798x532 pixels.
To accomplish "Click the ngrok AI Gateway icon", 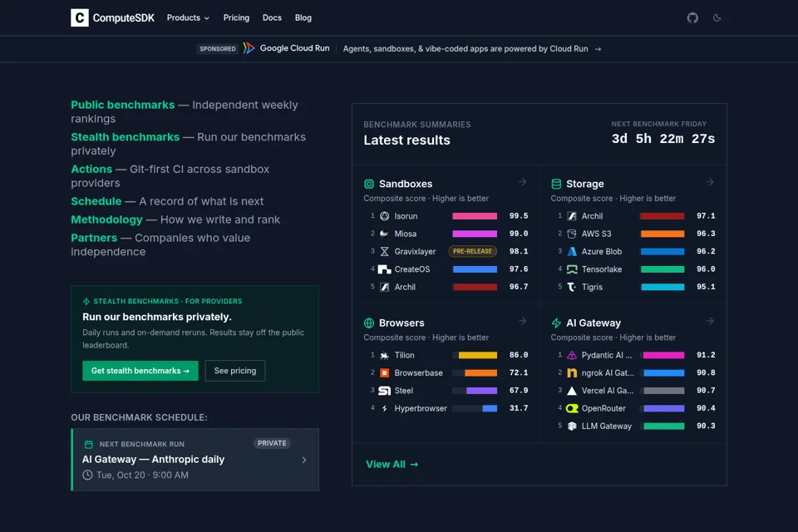I will [x=572, y=372].
